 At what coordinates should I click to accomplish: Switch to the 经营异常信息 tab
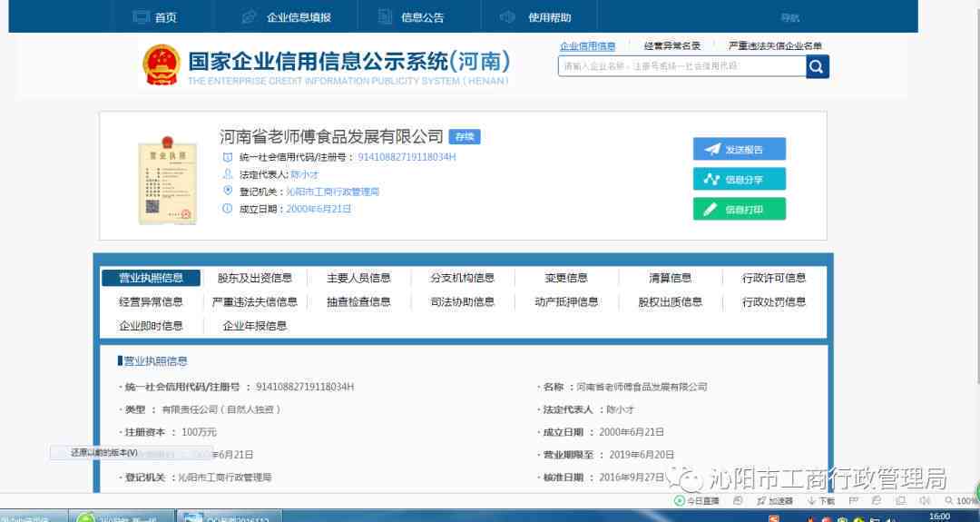coord(152,302)
